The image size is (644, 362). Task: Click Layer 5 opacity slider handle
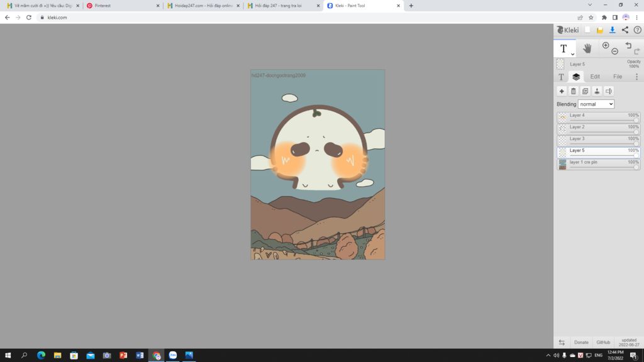636,156
